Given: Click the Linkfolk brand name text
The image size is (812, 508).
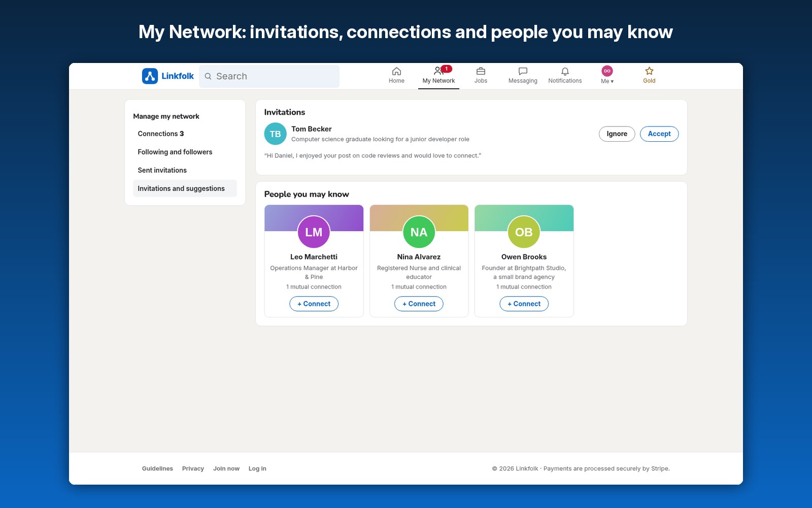Looking at the screenshot, I should click(x=178, y=76).
